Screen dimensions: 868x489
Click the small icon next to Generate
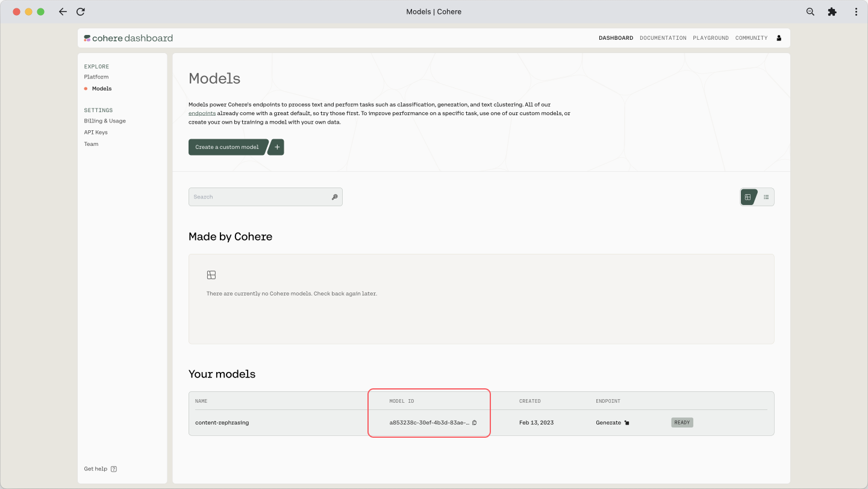point(627,423)
